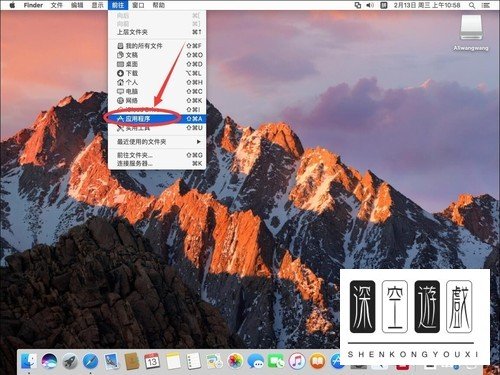Open 下载 folder from the menu

point(157,73)
